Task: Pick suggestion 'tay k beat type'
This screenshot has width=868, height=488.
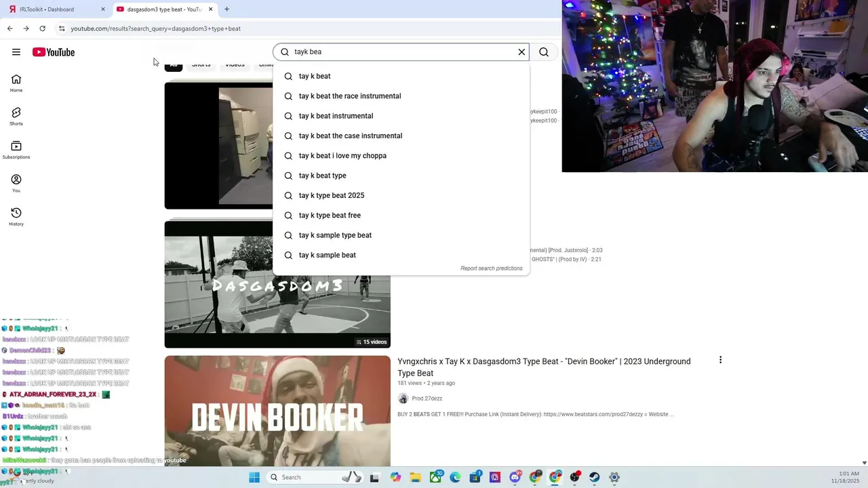Action: pyautogui.click(x=401, y=176)
